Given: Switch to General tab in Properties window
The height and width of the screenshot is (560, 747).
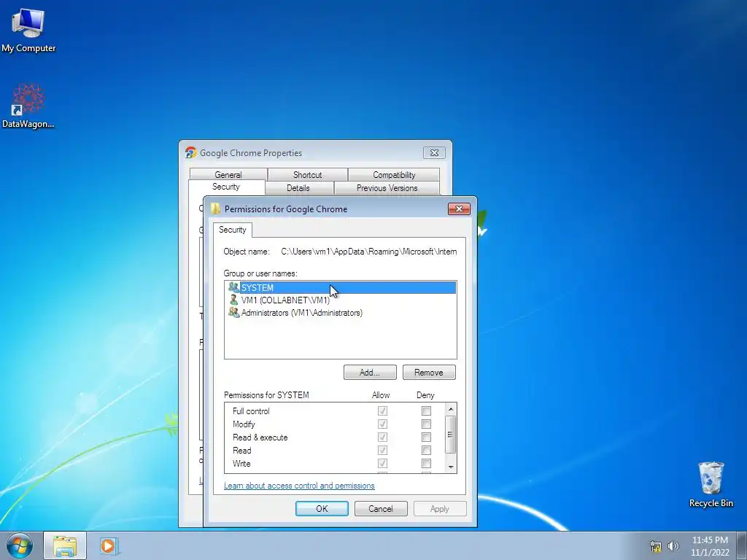Looking at the screenshot, I should coord(228,175).
